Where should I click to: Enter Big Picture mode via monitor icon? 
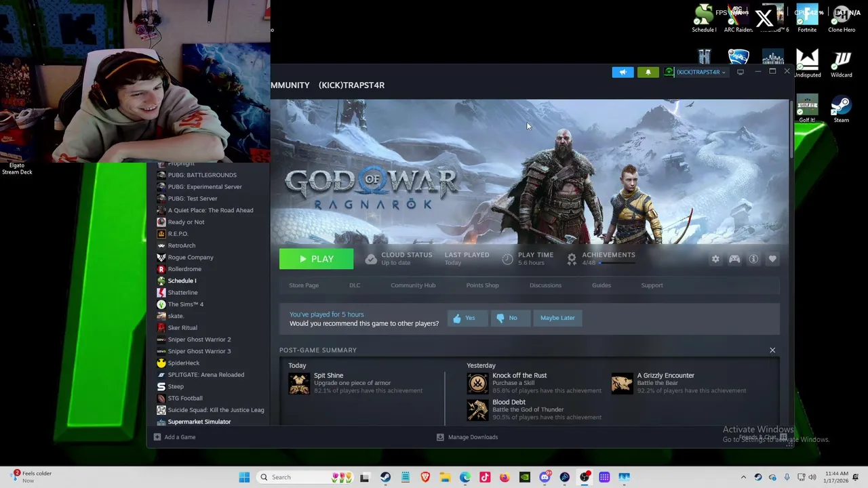pyautogui.click(x=741, y=72)
